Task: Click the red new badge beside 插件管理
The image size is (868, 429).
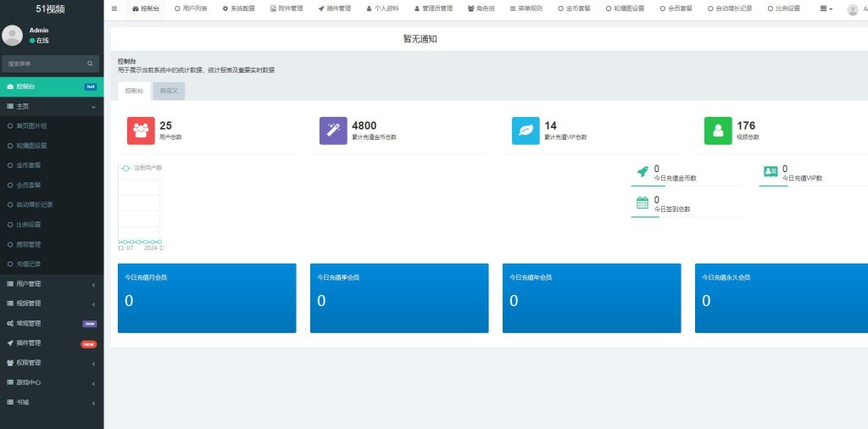Action: (x=88, y=343)
